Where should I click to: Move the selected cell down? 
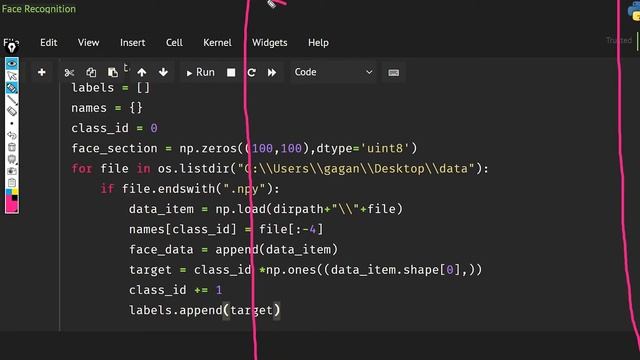(x=163, y=72)
